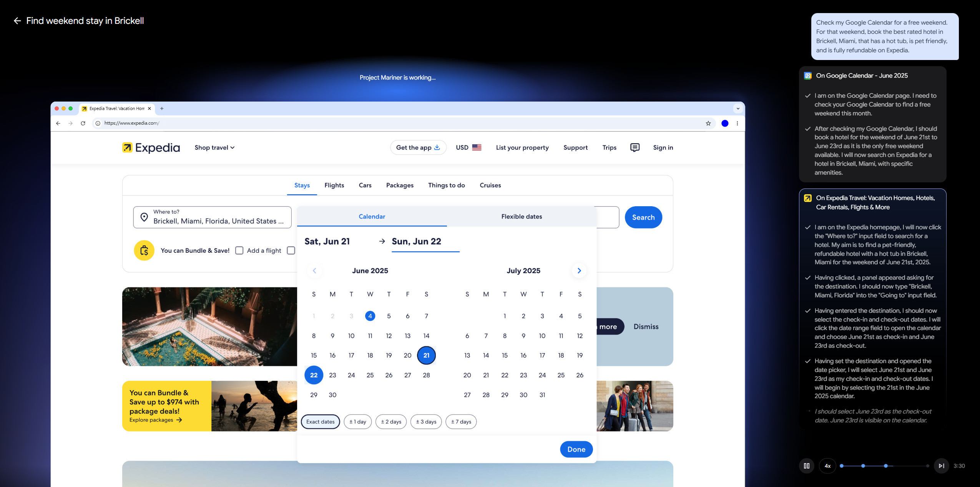
Task: Go to previous month in calendar
Action: click(314, 271)
